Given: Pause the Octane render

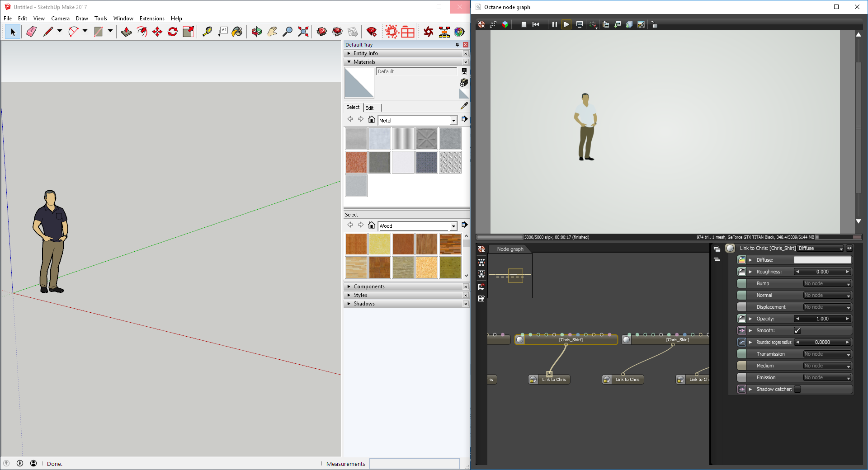Looking at the screenshot, I should [x=554, y=24].
